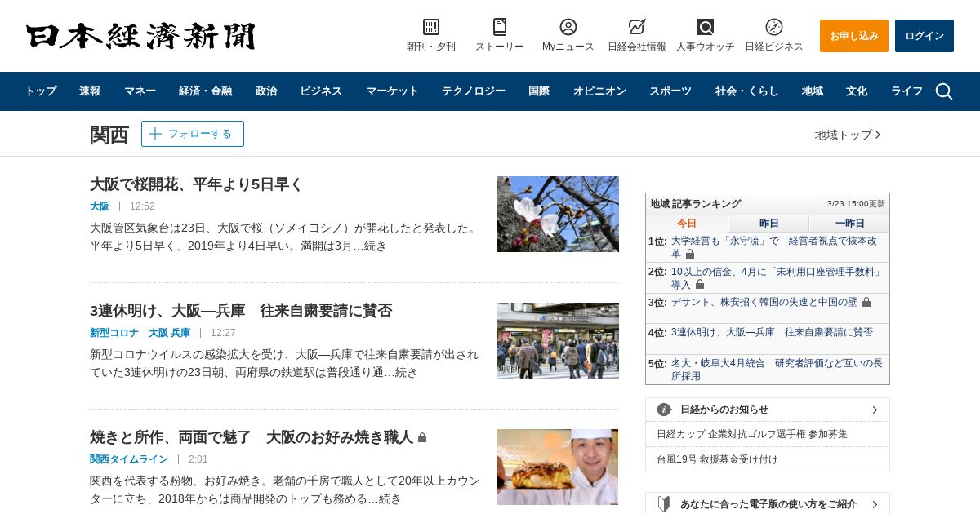Open the 日経会社情報 chart icon

point(637,27)
